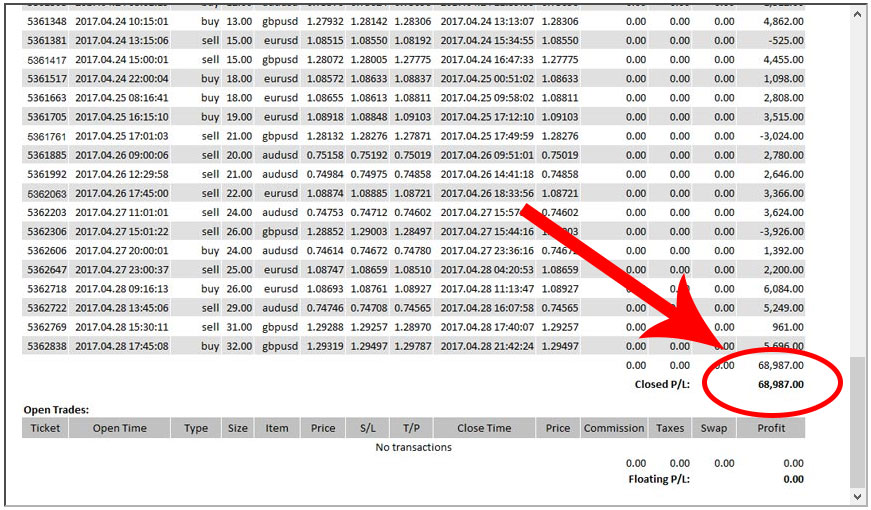Click profit value 961.00
Viewport: 871px width, 510px height.
788,327
